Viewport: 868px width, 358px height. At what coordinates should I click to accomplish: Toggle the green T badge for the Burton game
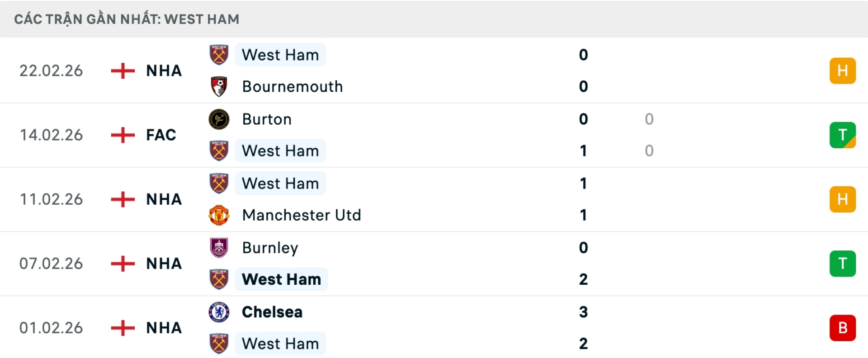click(842, 135)
